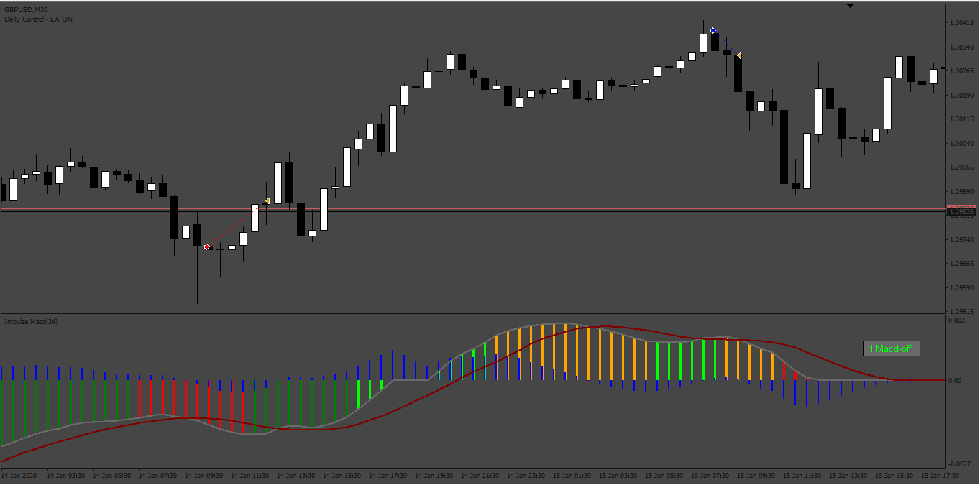Click the 15 Jan 11:30 time label
The width and height of the screenshot is (980, 485).
(x=802, y=476)
